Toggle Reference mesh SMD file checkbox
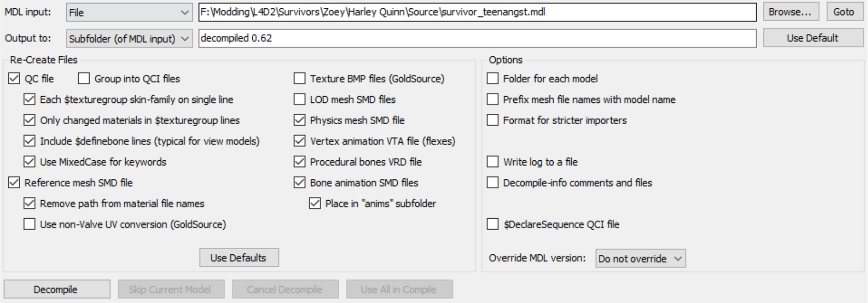The width and height of the screenshot is (868, 303). [x=15, y=183]
